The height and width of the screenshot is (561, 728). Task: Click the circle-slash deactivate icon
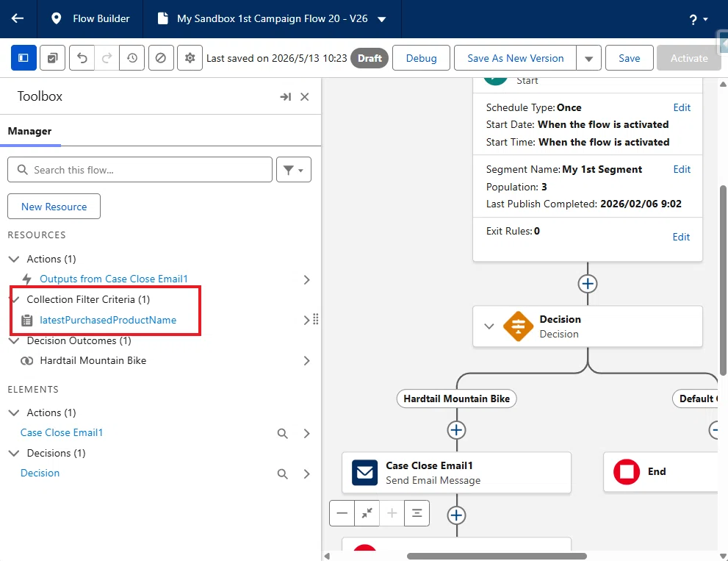161,57
